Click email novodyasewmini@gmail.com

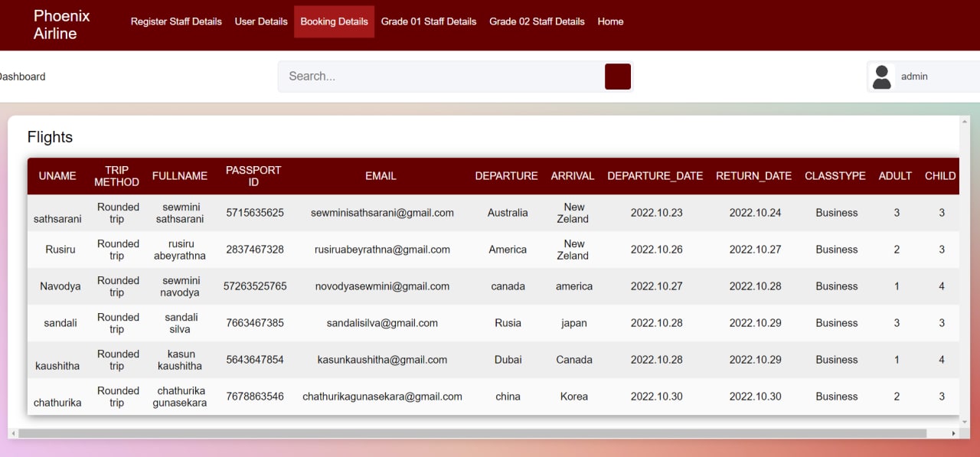tap(382, 286)
